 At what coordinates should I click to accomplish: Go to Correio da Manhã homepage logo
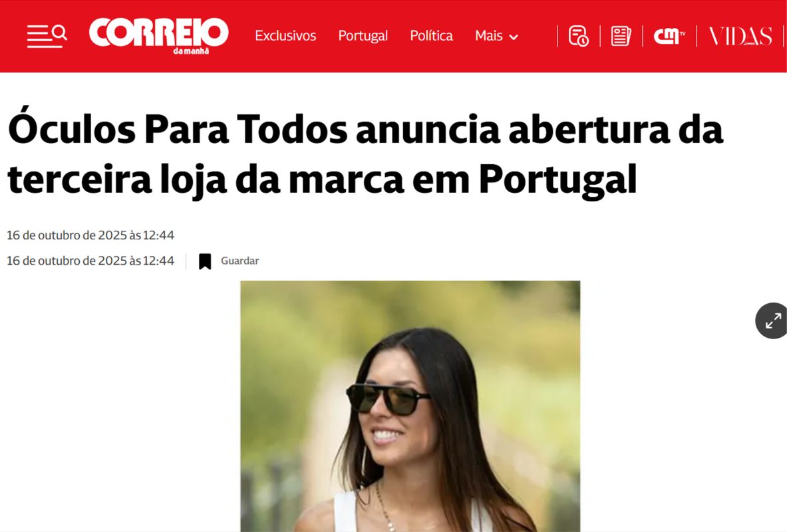158,36
